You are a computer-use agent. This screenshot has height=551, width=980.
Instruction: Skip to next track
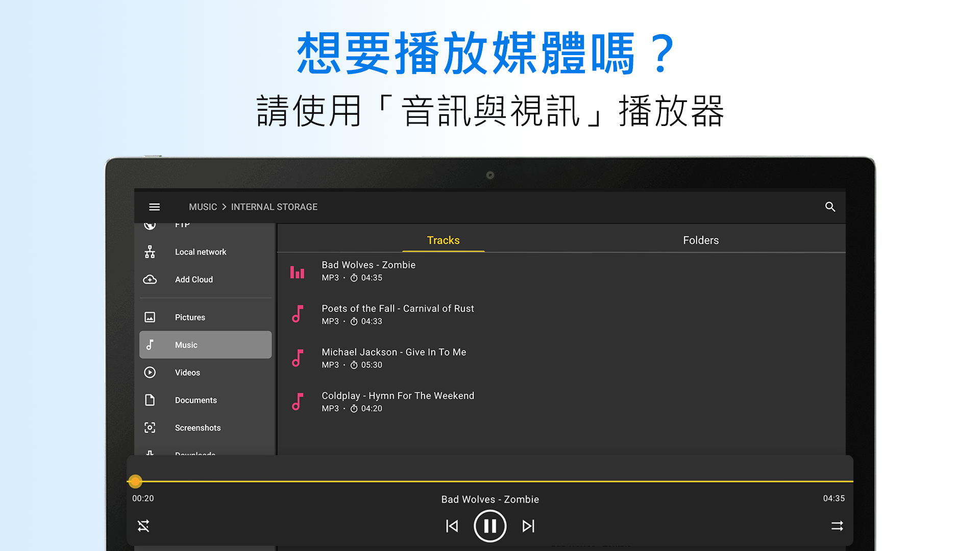pos(529,526)
